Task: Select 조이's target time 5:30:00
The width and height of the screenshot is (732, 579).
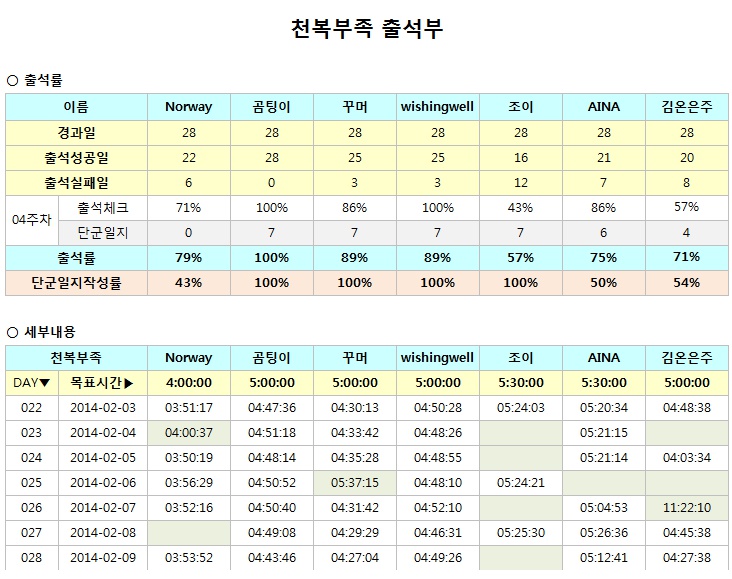Action: click(521, 383)
